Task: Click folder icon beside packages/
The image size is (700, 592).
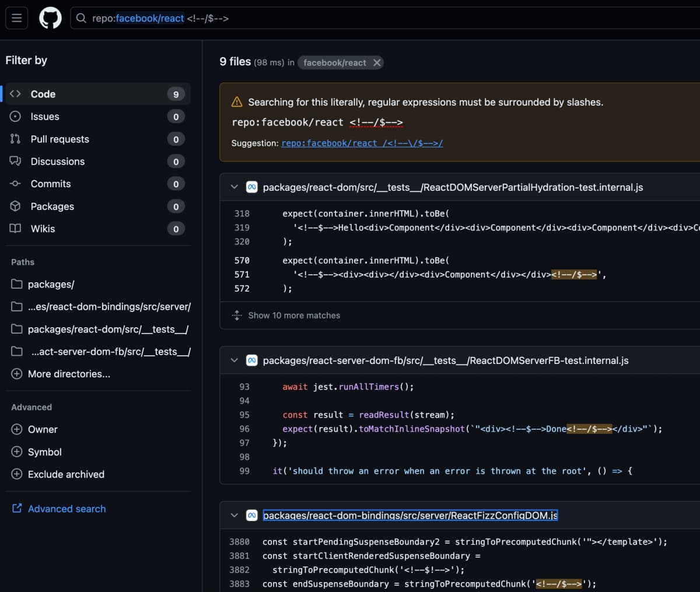Action: pos(17,285)
